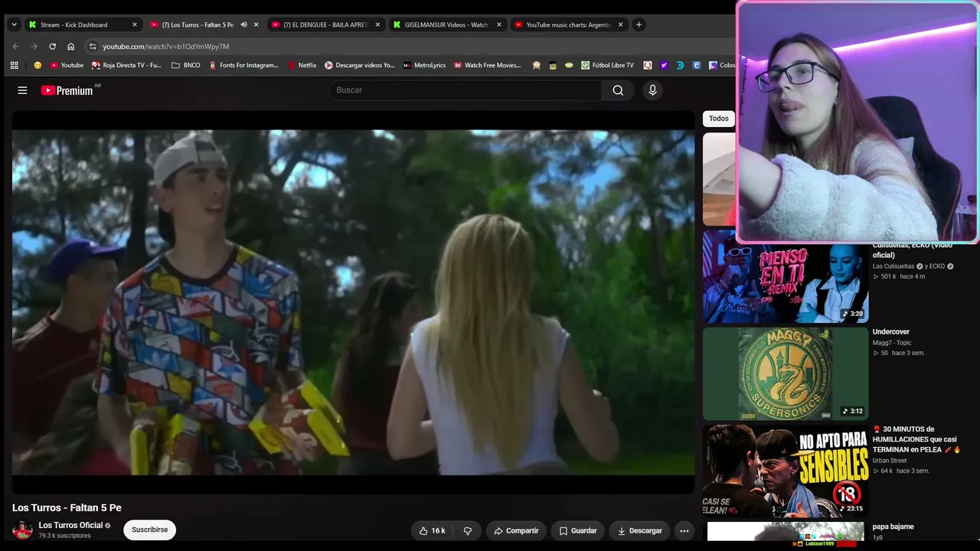Screen dimensions: 980x551
Task: Start voice search with the microphone
Action: 652,90
